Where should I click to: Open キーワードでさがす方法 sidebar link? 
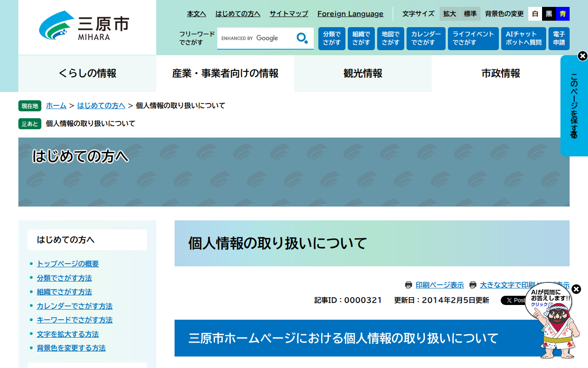74,320
